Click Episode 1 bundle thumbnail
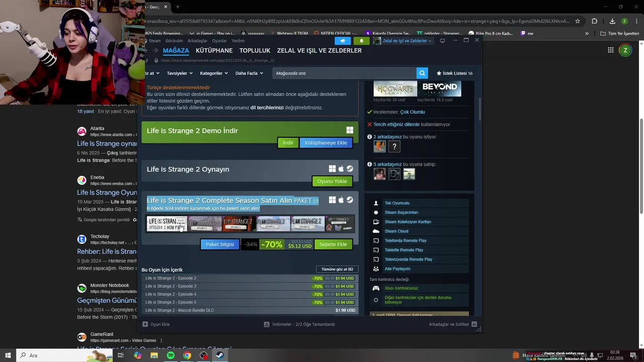This screenshot has height=362, width=644. [167, 224]
